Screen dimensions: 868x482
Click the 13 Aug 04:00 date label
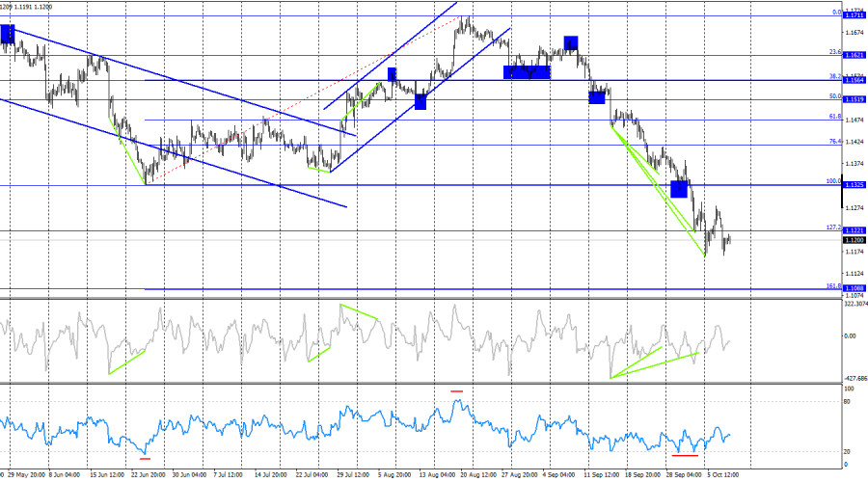click(436, 475)
